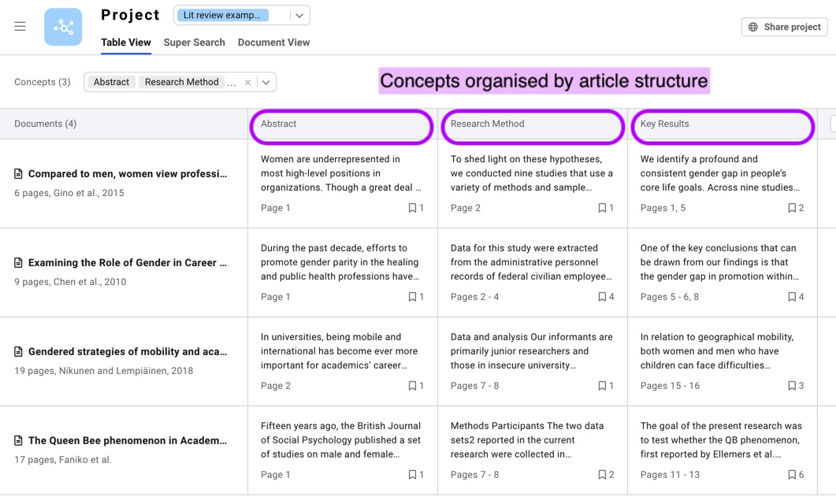836x504 pixels.
Task: Click 17 pages, Faniko et al.
Action: [x=63, y=460]
